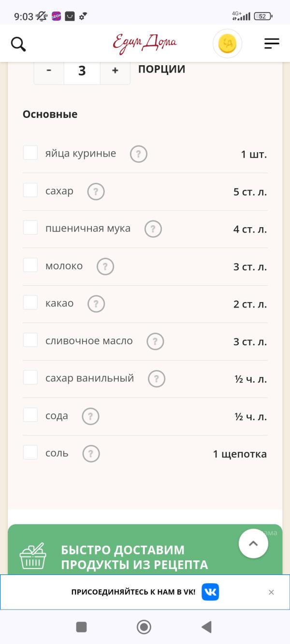
Task: Show help info for молоко
Action: click(x=105, y=266)
